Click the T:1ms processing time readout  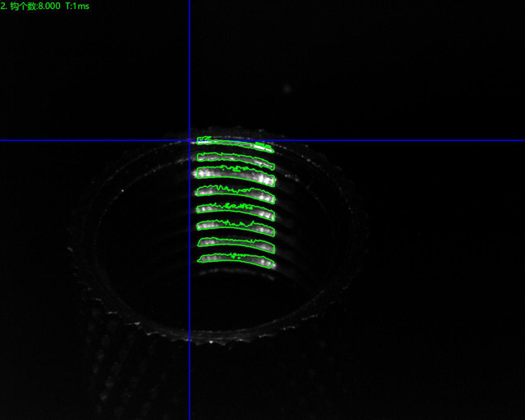[77, 6]
